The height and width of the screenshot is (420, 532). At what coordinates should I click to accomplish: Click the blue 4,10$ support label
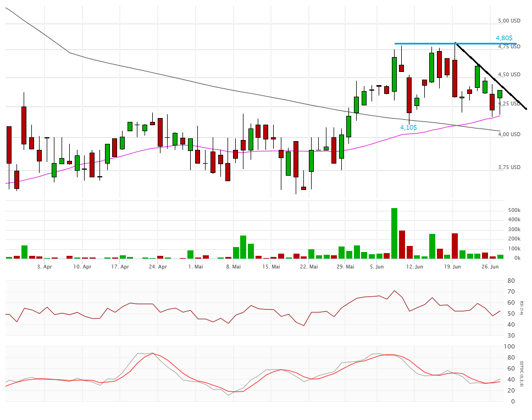click(x=408, y=127)
